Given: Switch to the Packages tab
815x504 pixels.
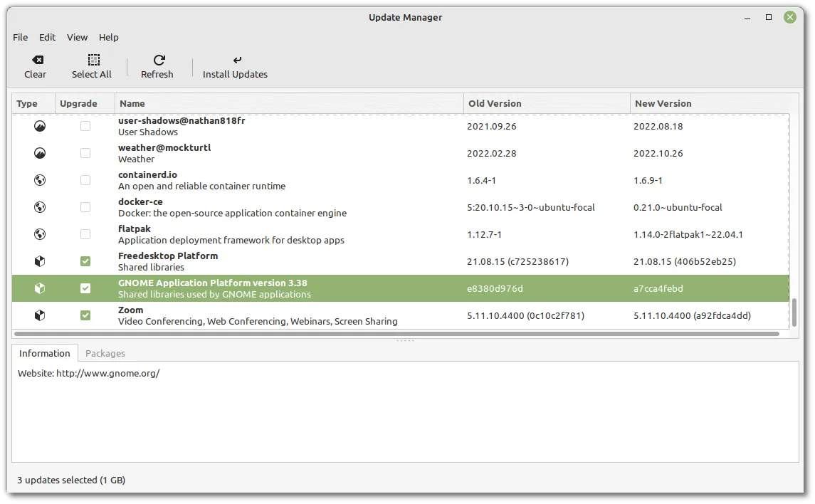Looking at the screenshot, I should click(105, 353).
